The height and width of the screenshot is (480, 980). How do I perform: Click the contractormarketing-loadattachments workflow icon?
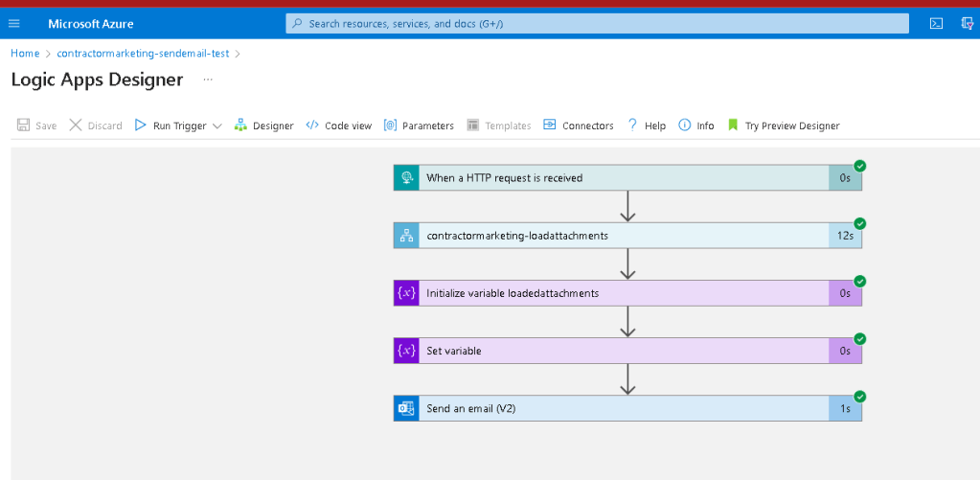pos(406,236)
